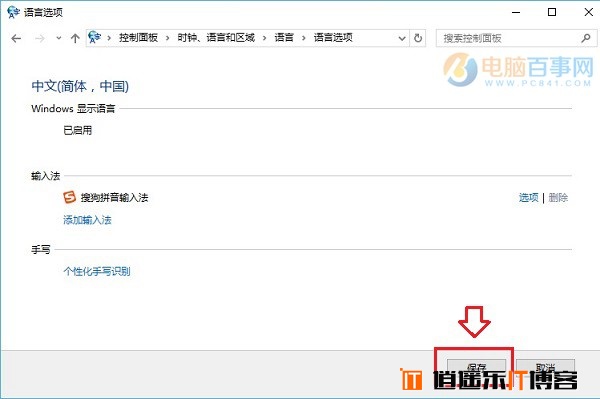
Task: Expand arrow after 时钟、语言和区域 breadcrumb
Action: [x=264, y=38]
